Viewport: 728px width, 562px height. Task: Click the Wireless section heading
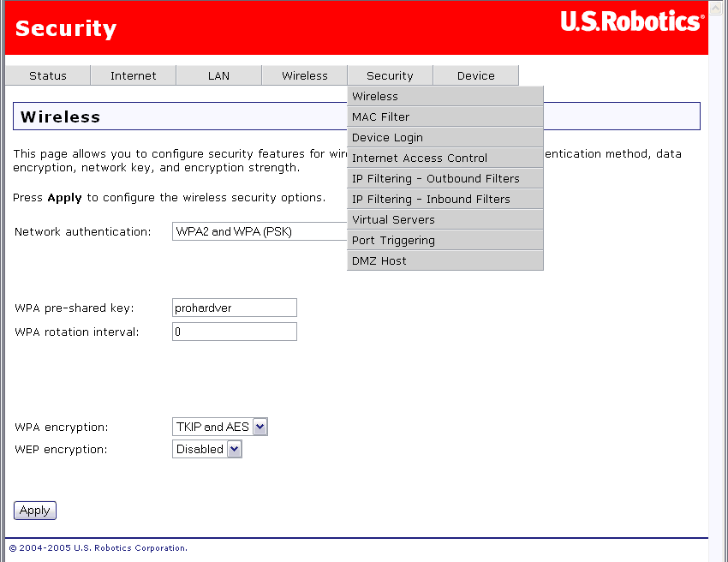click(60, 117)
